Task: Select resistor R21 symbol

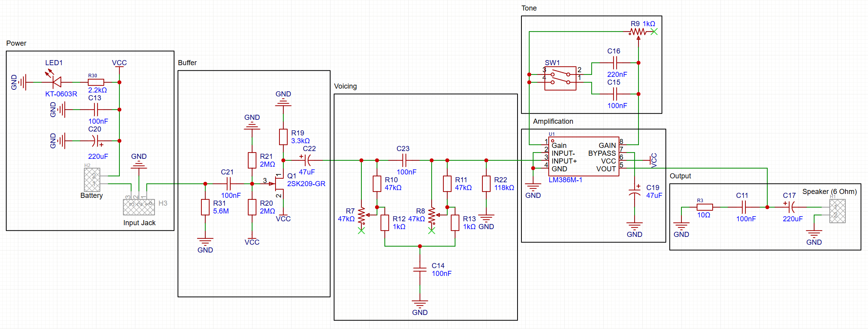Action: pos(252,160)
